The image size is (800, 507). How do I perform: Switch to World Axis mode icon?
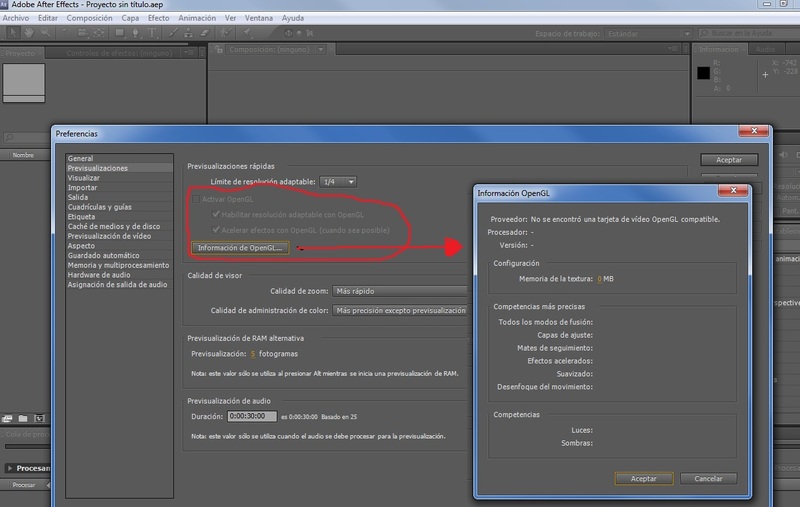pyautogui.click(x=299, y=34)
